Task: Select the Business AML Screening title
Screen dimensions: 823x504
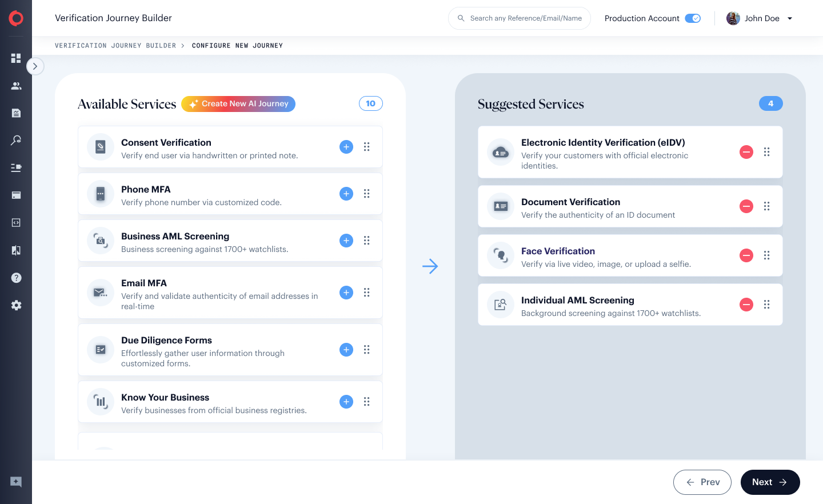Action: click(x=175, y=236)
